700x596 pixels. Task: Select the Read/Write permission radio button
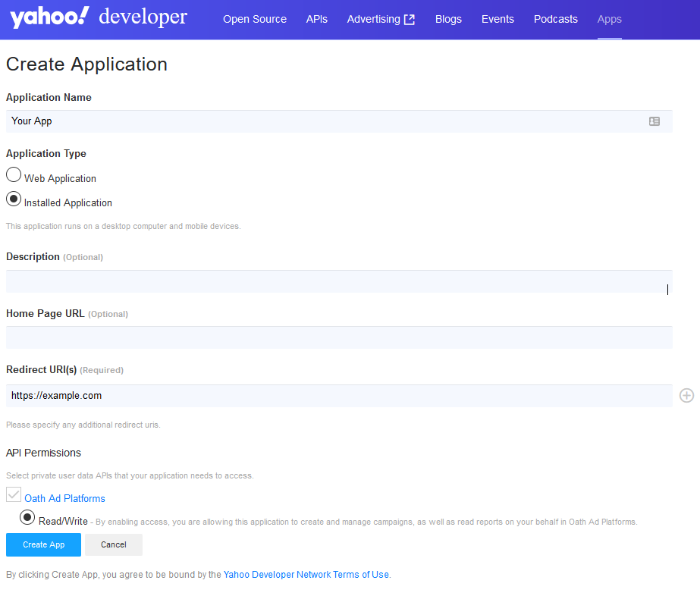[x=27, y=517]
